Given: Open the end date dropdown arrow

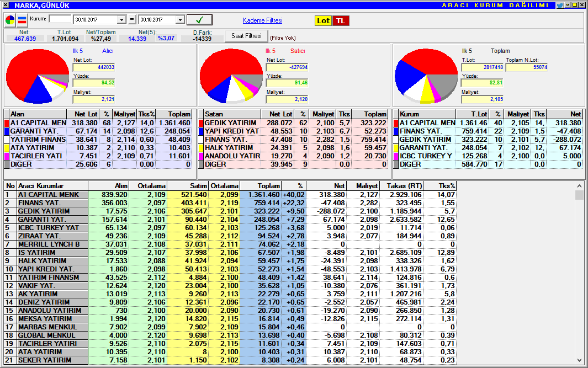Looking at the screenshot, I should pos(180,20).
